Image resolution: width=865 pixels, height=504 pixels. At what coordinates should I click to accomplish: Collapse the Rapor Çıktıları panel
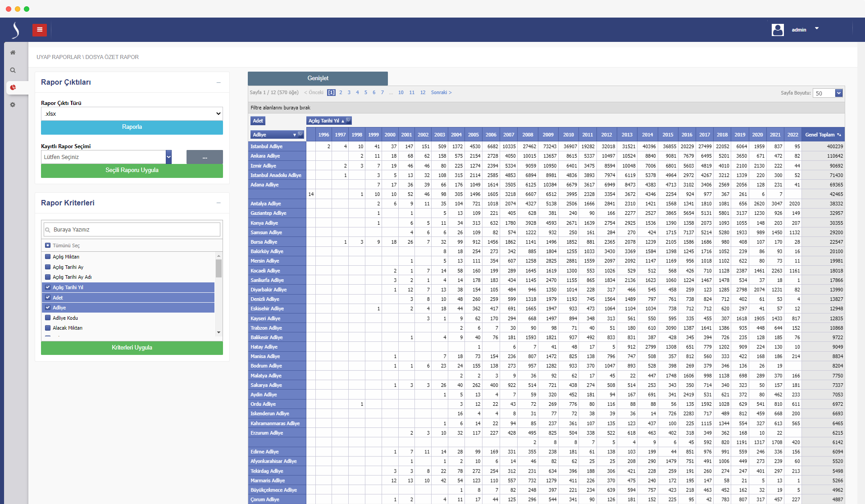219,82
